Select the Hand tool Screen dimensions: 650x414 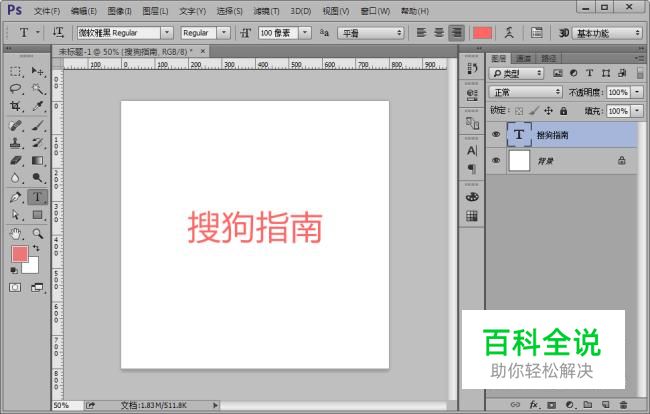15,234
